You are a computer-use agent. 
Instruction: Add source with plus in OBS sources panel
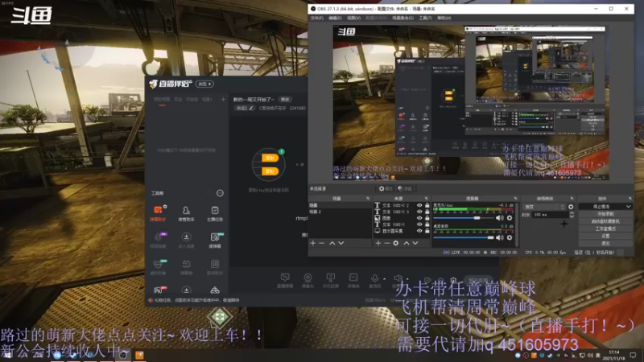[x=378, y=244]
